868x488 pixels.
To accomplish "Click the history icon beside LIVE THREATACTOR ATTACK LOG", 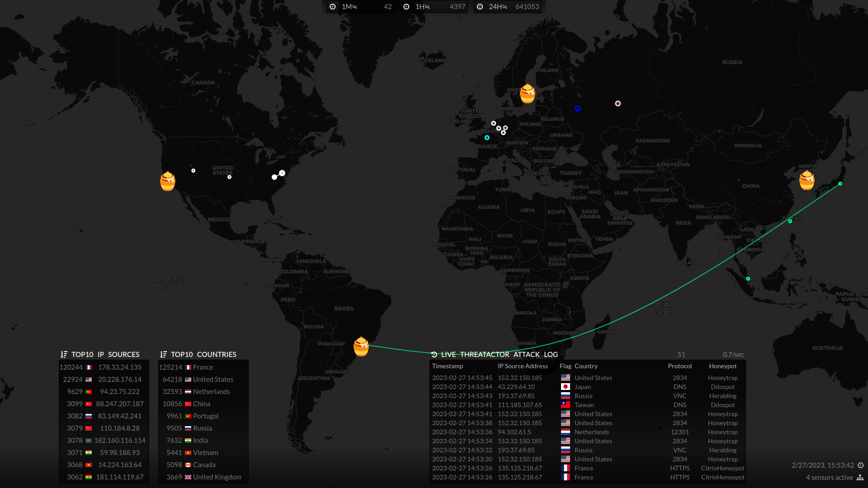I will [x=434, y=355].
